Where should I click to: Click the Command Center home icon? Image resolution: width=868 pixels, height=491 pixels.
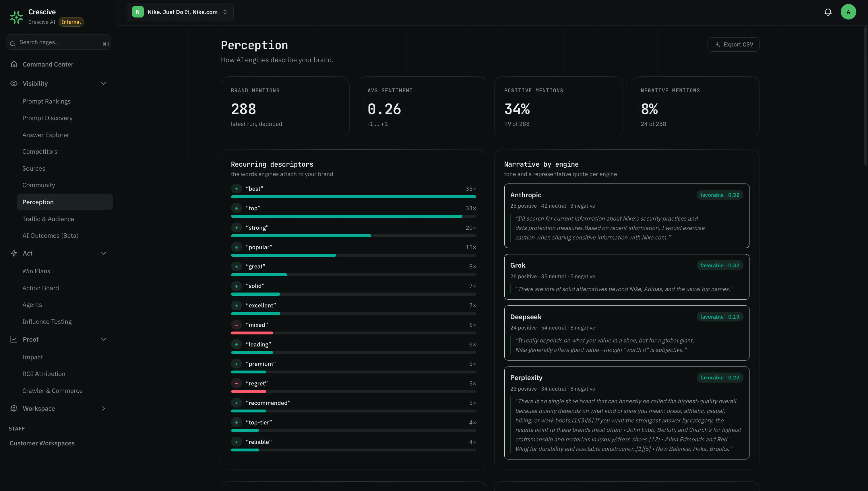14,64
